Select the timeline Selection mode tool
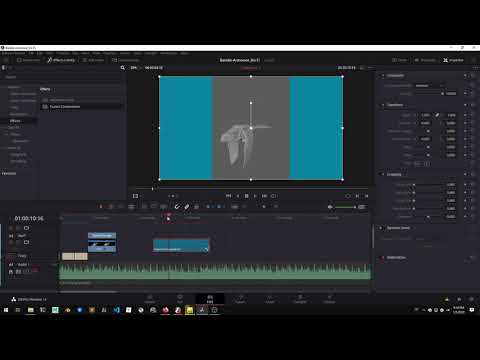Image resolution: width=480 pixels, height=360 pixels. pyautogui.click(x=101, y=207)
